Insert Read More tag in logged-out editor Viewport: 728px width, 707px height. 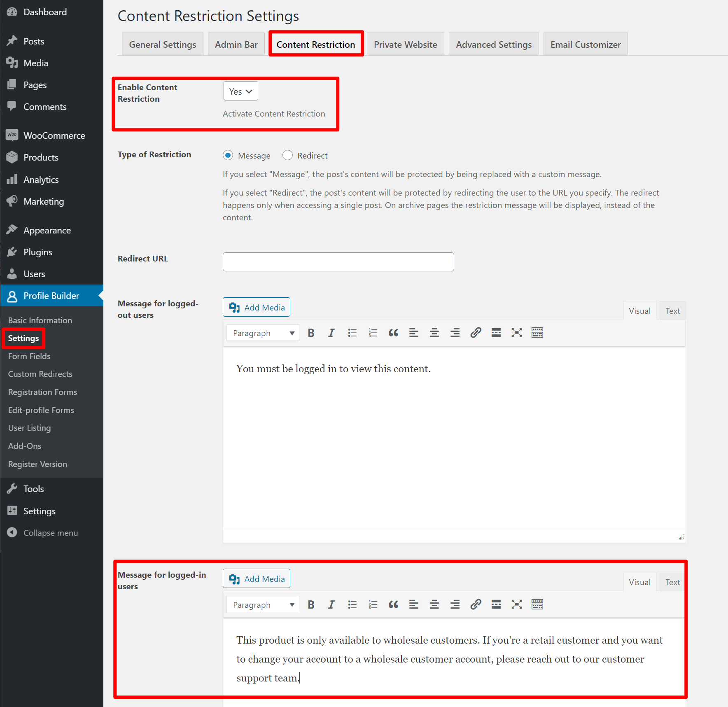coord(496,333)
